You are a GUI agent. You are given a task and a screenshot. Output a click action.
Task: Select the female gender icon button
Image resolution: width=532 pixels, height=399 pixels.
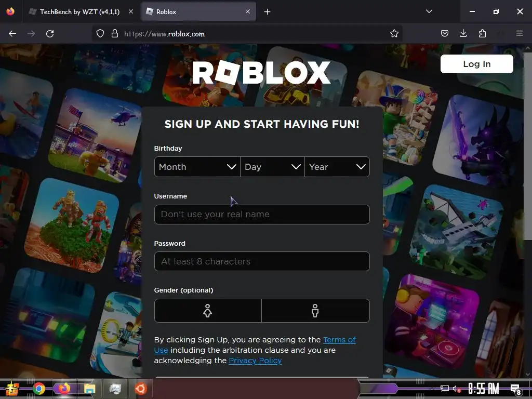coord(208,311)
